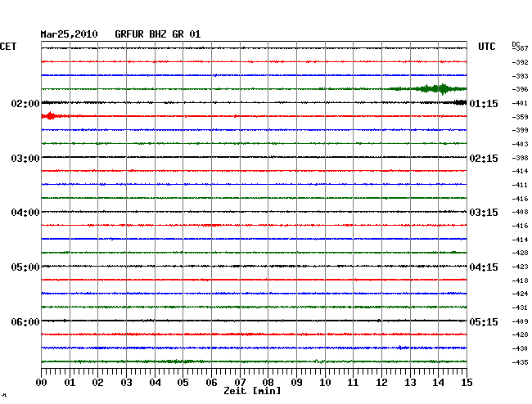Click the DC offset value '-408'

click(520, 212)
